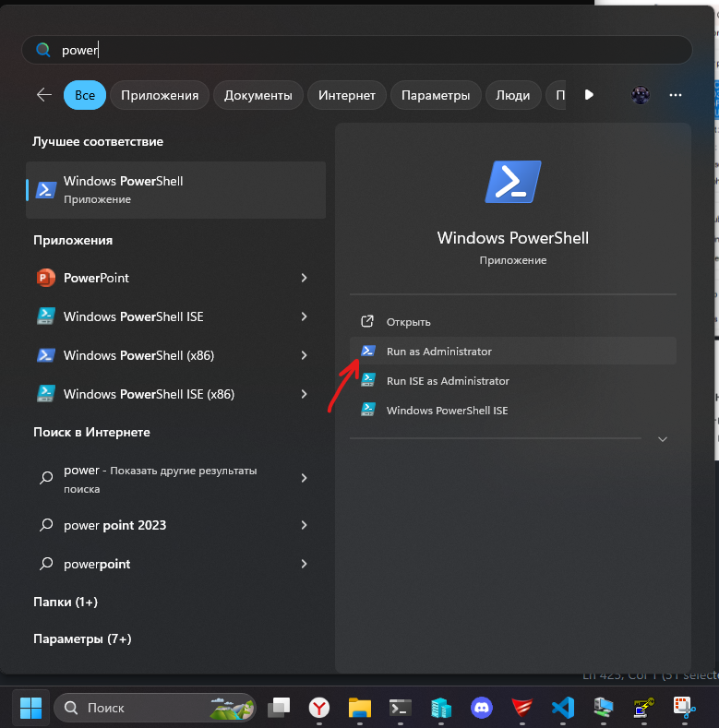
Task: Click the Открыть open icon
Action: [x=367, y=321]
